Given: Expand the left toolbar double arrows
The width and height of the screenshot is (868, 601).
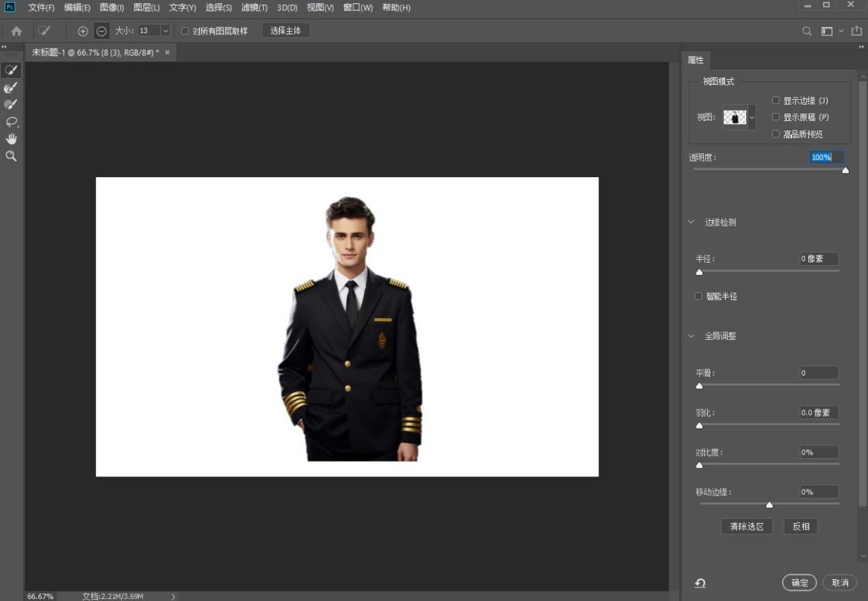Looking at the screenshot, I should pyautogui.click(x=4, y=46).
